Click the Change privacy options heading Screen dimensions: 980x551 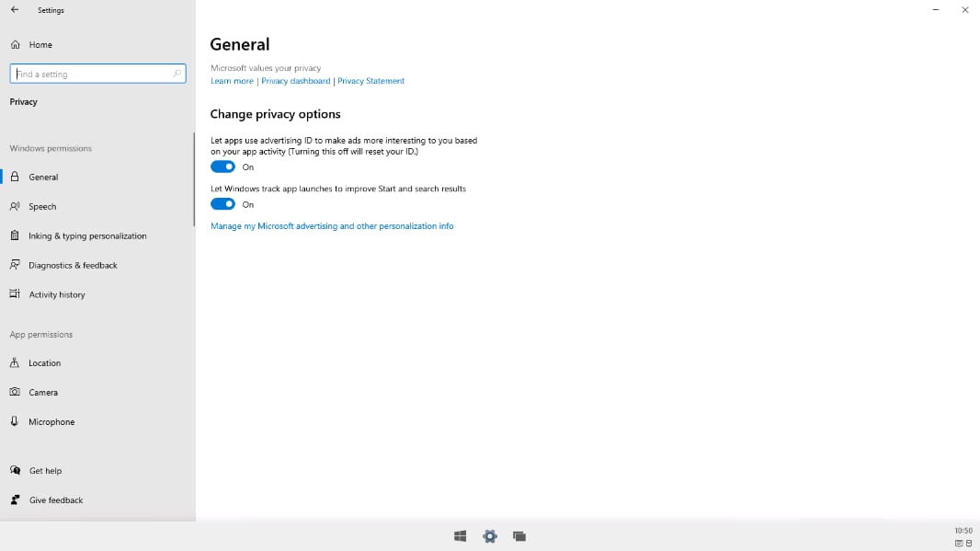pyautogui.click(x=275, y=114)
